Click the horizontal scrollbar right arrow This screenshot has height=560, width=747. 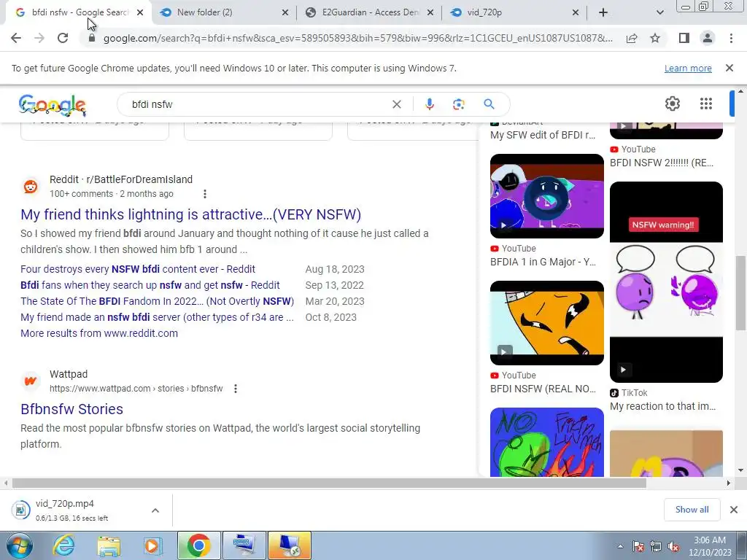pos(729,483)
